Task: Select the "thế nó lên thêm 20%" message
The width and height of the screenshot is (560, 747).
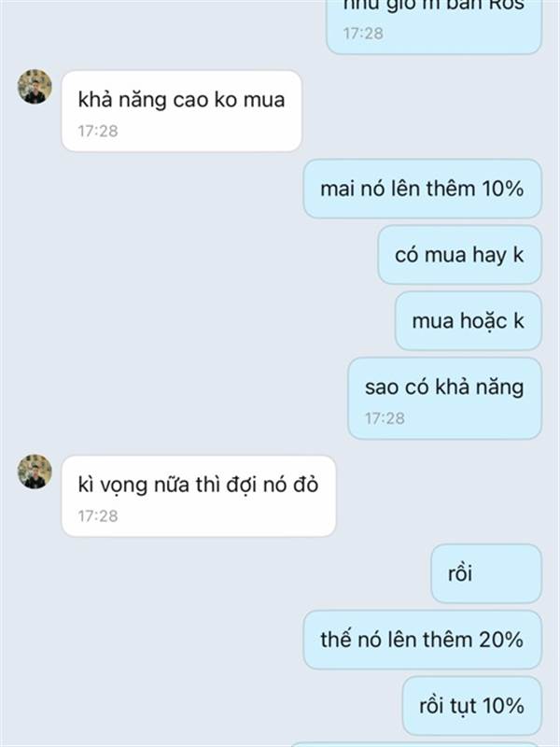Action: pos(423,640)
